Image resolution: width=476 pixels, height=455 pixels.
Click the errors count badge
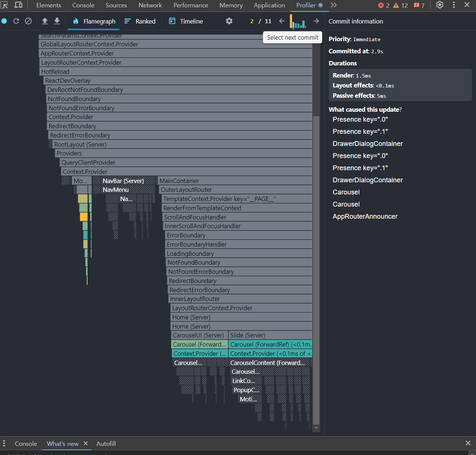tap(384, 6)
